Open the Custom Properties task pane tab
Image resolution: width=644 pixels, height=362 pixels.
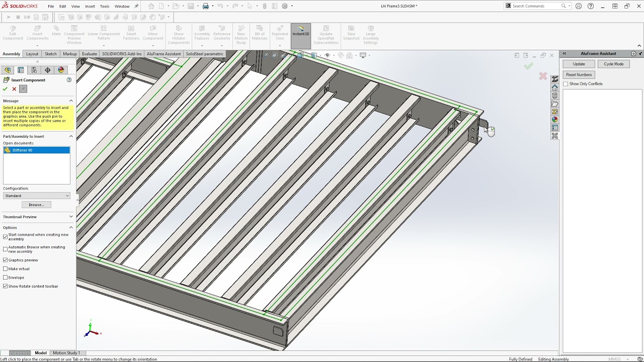click(554, 128)
